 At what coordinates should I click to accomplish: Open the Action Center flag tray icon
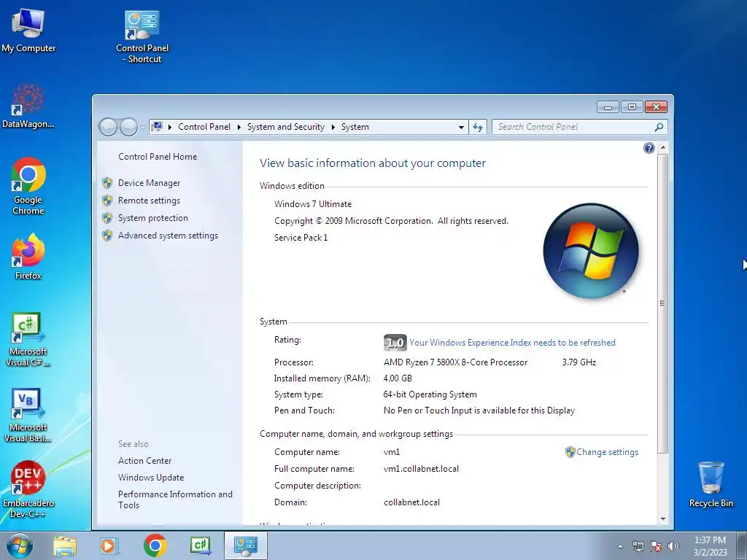pyautogui.click(x=656, y=546)
